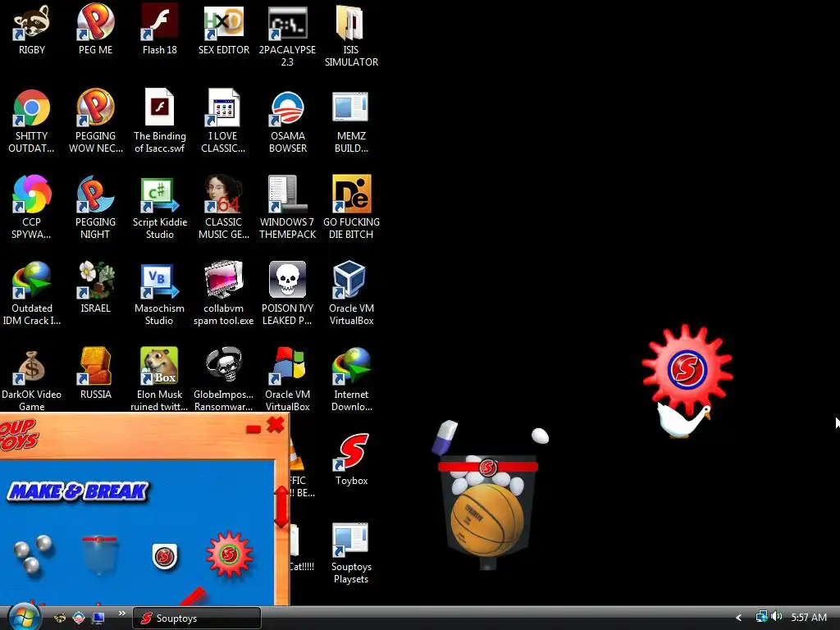Open the WINDOWS 7 THEMEPACK shortcut
Screen dimensions: 840x630
(288, 207)
